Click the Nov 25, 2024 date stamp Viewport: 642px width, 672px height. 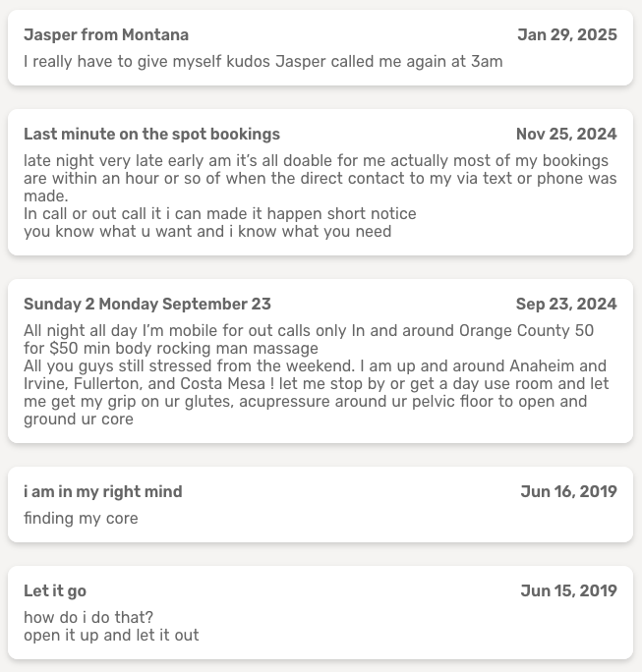566,135
